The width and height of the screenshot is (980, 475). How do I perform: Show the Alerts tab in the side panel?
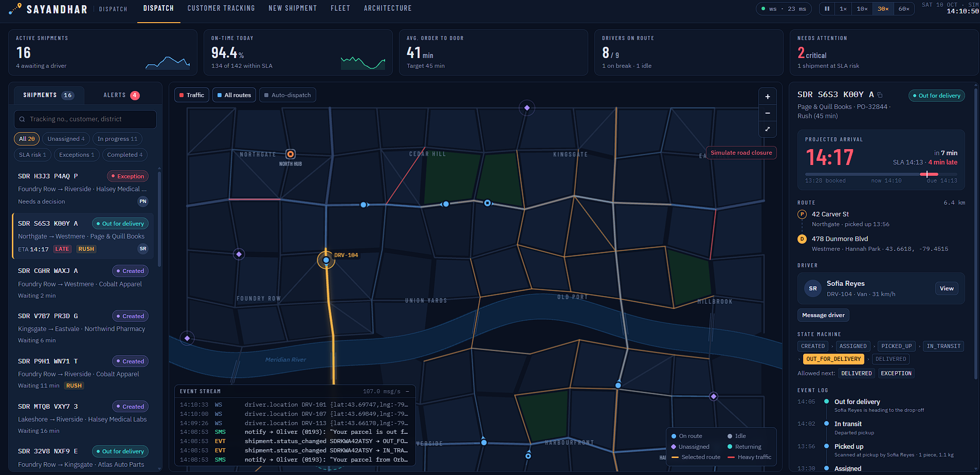click(x=121, y=95)
